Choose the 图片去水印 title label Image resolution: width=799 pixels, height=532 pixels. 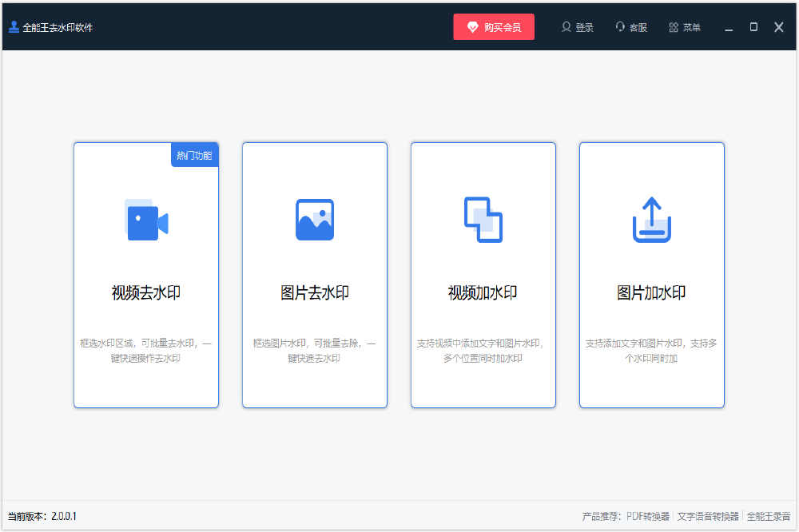point(315,293)
